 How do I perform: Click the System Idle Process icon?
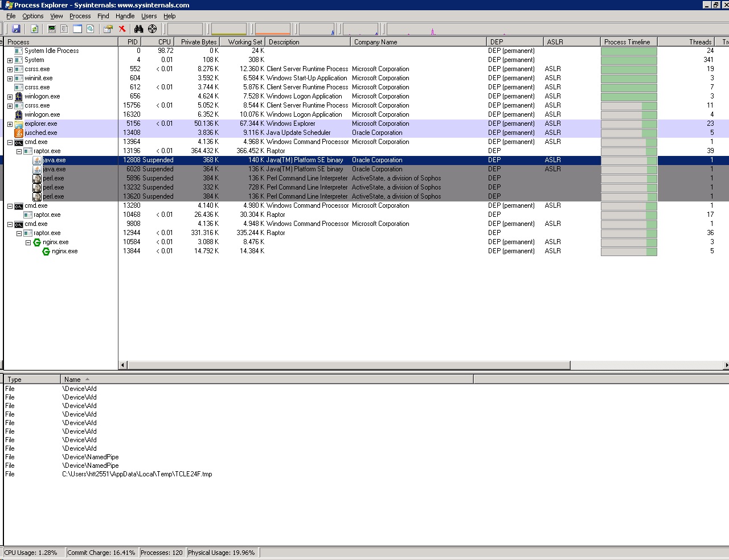[x=19, y=51]
